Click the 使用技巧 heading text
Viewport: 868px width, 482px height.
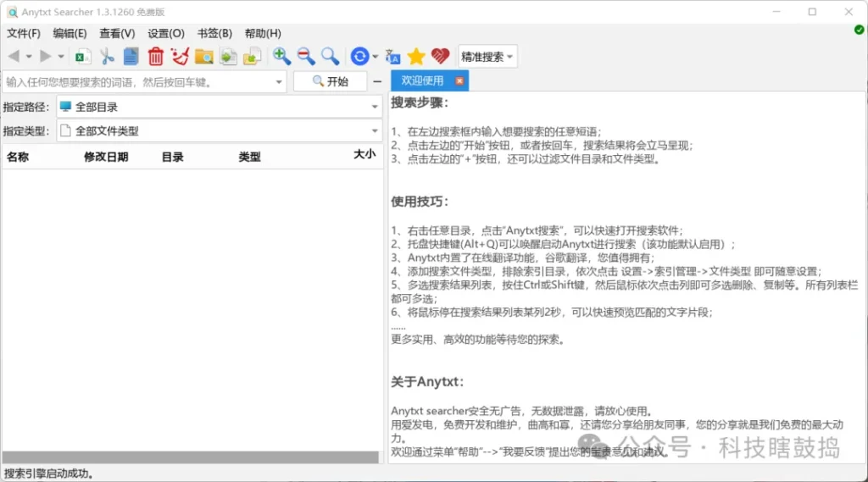[x=419, y=202]
